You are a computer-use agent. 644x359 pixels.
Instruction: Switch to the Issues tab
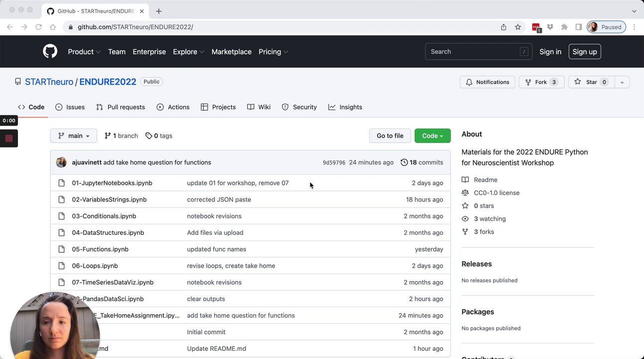(x=70, y=107)
